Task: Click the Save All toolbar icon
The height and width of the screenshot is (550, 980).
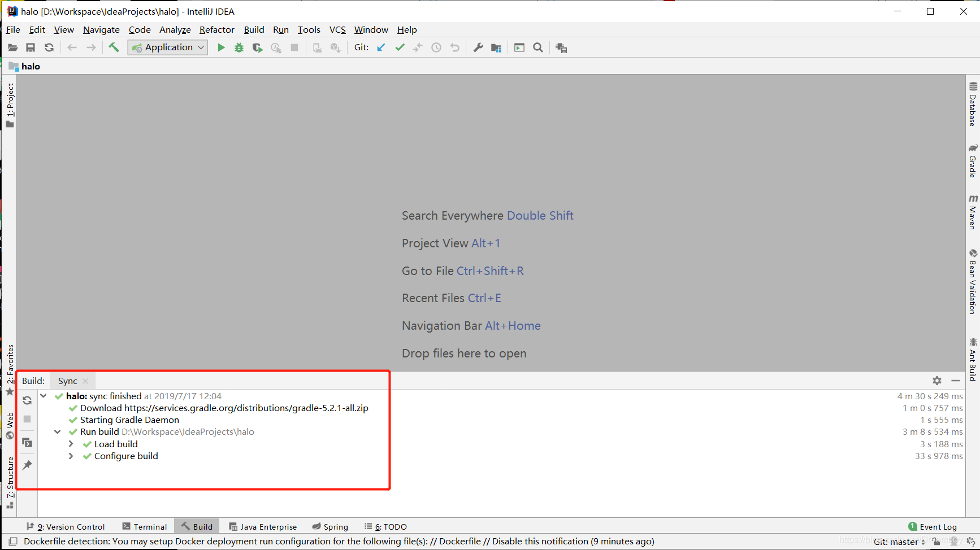Action: (x=31, y=48)
